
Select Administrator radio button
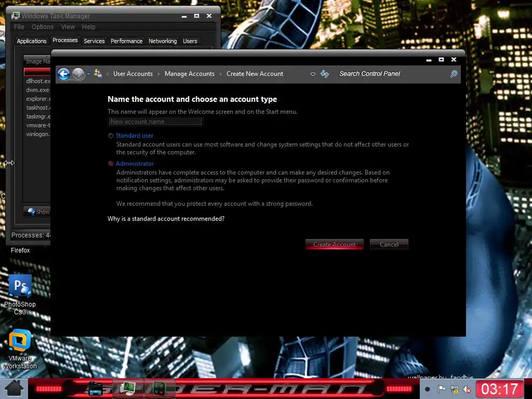(111, 164)
